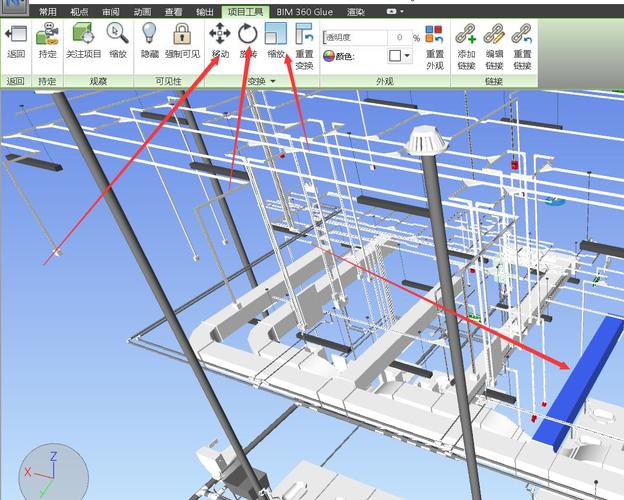624x500 pixels.
Task: Activate the 移动 (Move) transform tool
Action: (220, 33)
